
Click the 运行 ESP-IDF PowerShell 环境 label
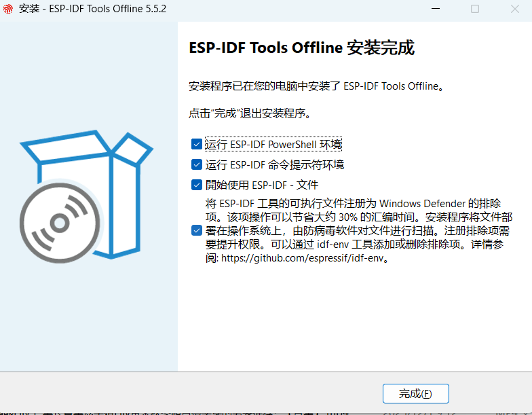[273, 144]
